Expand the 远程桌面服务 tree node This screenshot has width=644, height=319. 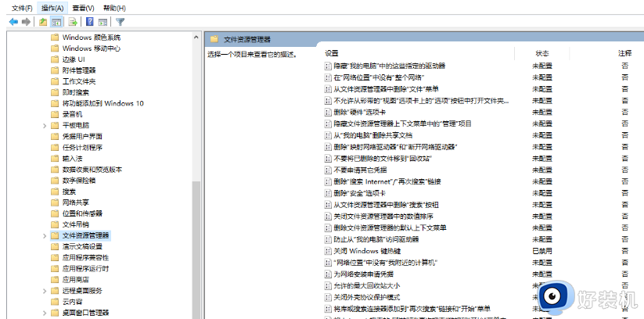[x=45, y=291]
